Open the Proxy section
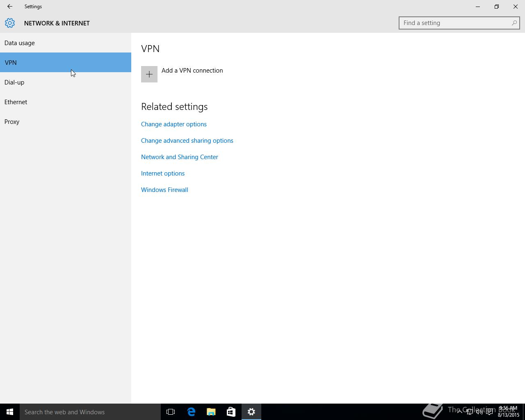The width and height of the screenshot is (525, 420). 66,121
